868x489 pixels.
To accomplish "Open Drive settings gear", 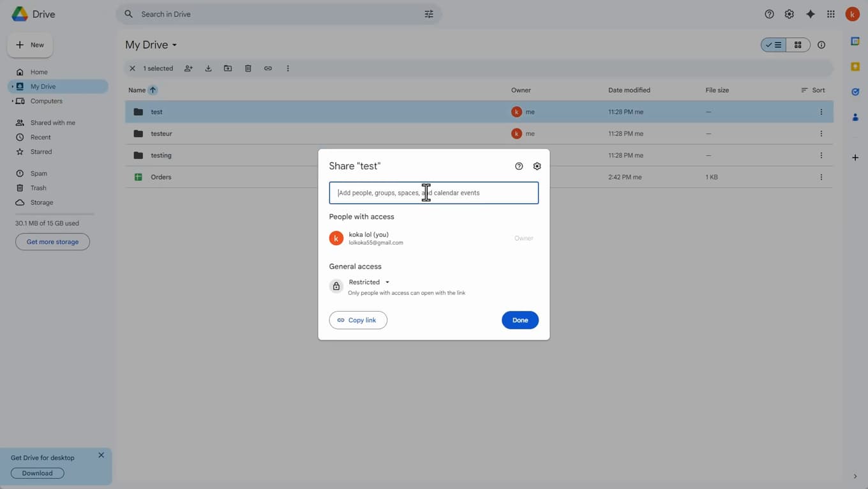I will click(x=789, y=14).
